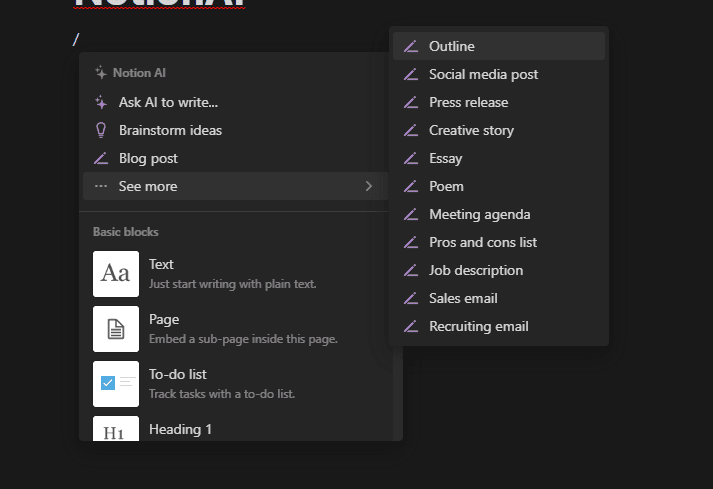Pick the Blog post AI option
This screenshot has height=489, width=713.
(x=236, y=158)
